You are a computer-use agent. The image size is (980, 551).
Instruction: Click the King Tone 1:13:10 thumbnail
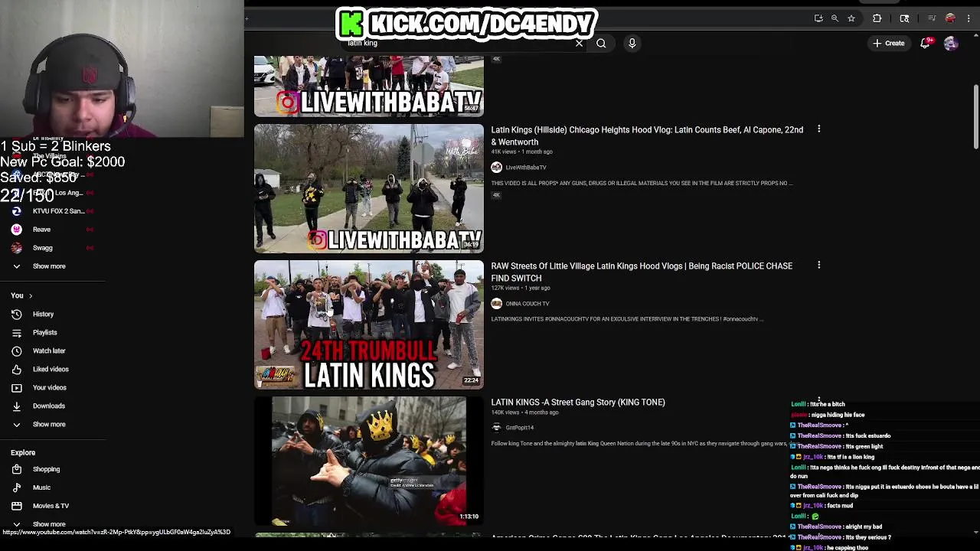[x=369, y=461]
